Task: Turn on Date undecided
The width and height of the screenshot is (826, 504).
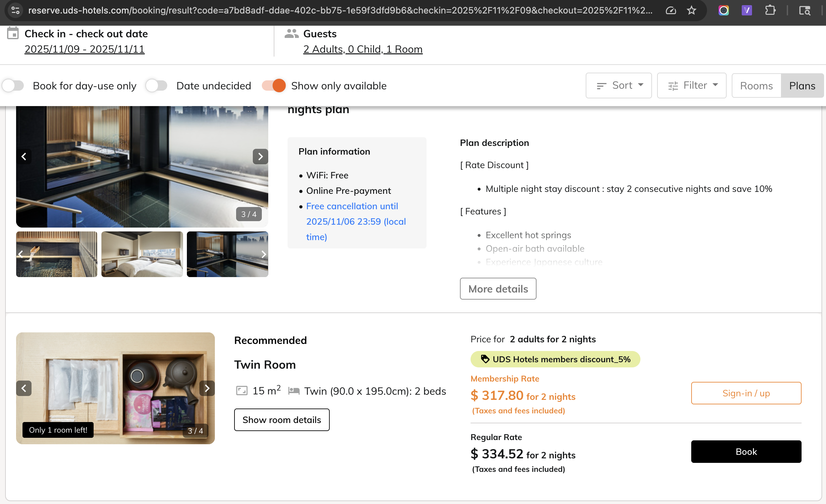Action: click(x=156, y=85)
